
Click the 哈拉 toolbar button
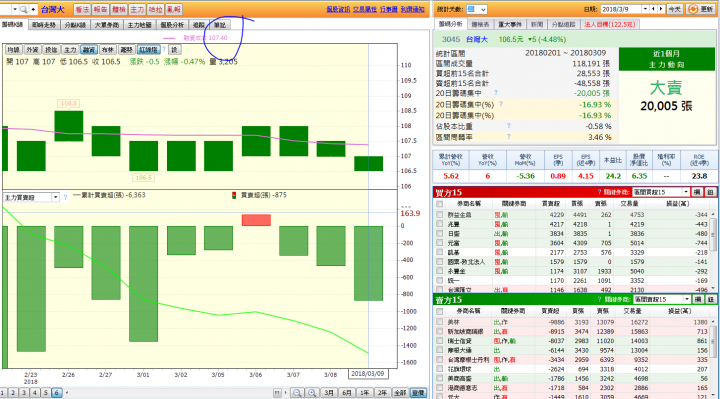[x=155, y=9]
